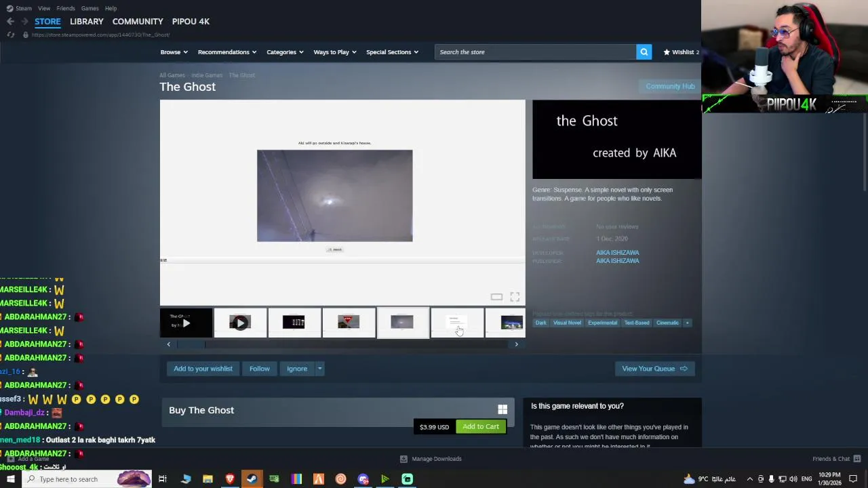Toggle theater mode rectangle icon in viewer

(496, 297)
